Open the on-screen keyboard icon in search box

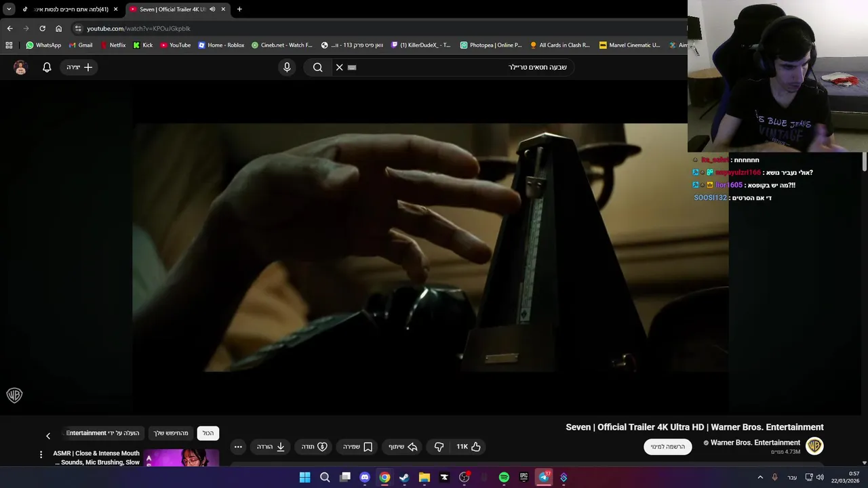pyautogui.click(x=352, y=67)
